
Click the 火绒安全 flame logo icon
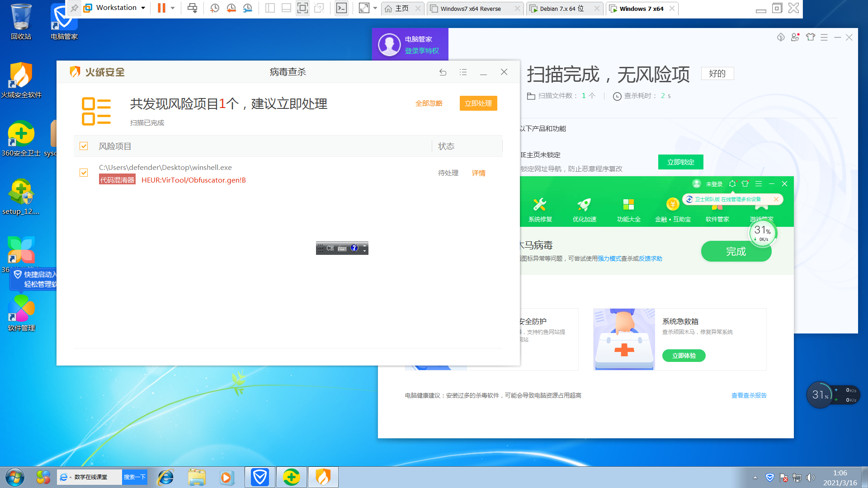pos(75,72)
